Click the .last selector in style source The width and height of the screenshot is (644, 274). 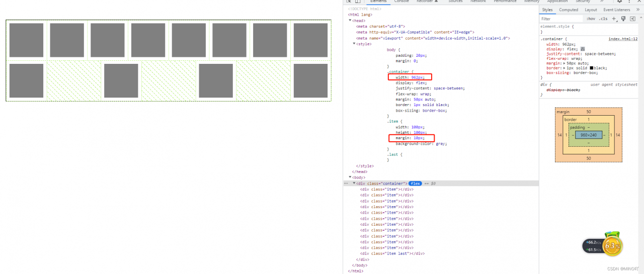[392, 154]
